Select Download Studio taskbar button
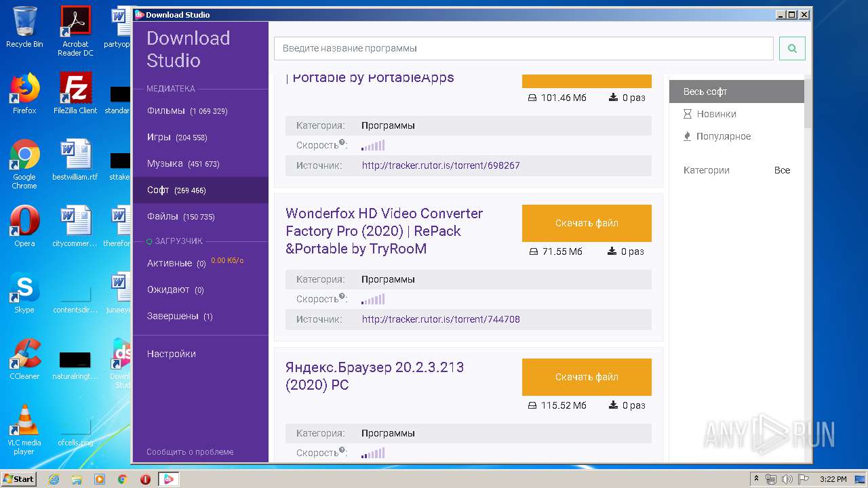Image resolution: width=868 pixels, height=488 pixels. pos(169,479)
